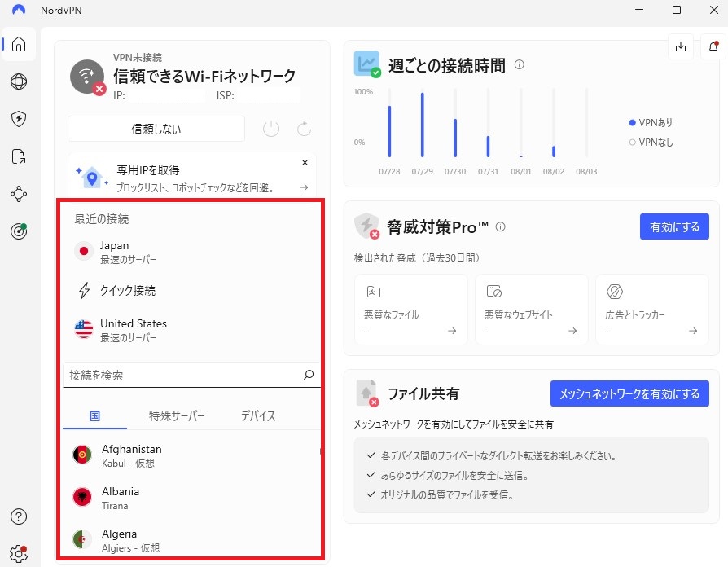The image size is (728, 567).
Task: Open the 悪質なファイル card
Action: click(411, 310)
